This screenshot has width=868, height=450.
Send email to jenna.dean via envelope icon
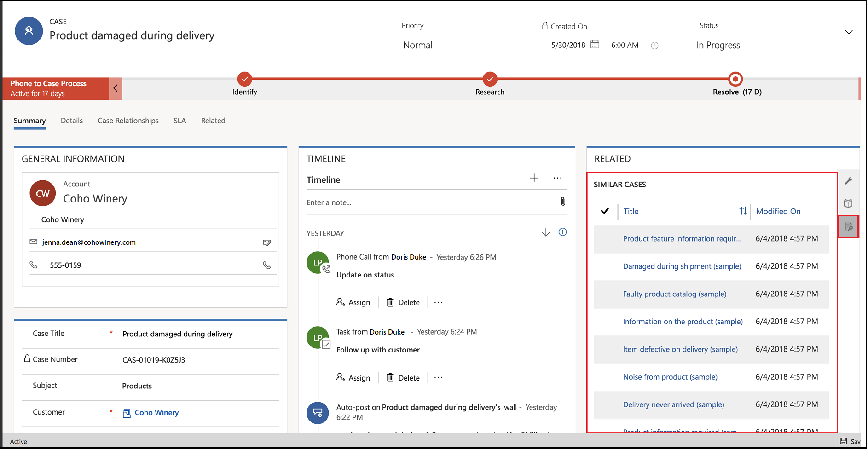pyautogui.click(x=266, y=242)
